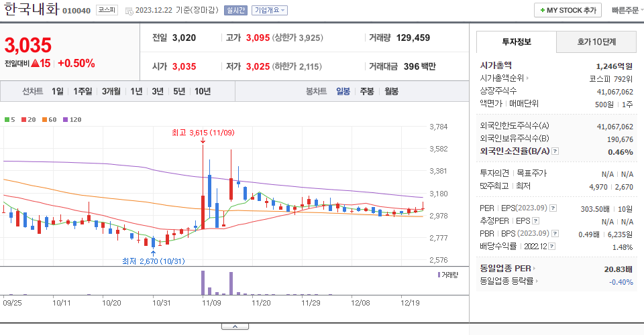
Task: Click the +0.50% change value
Action: tap(76, 63)
